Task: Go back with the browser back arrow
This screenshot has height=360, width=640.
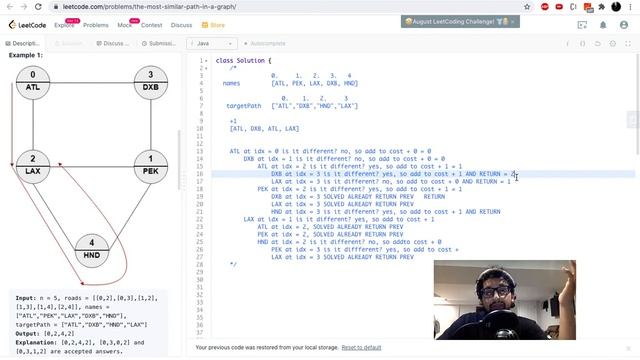Action: point(10,7)
